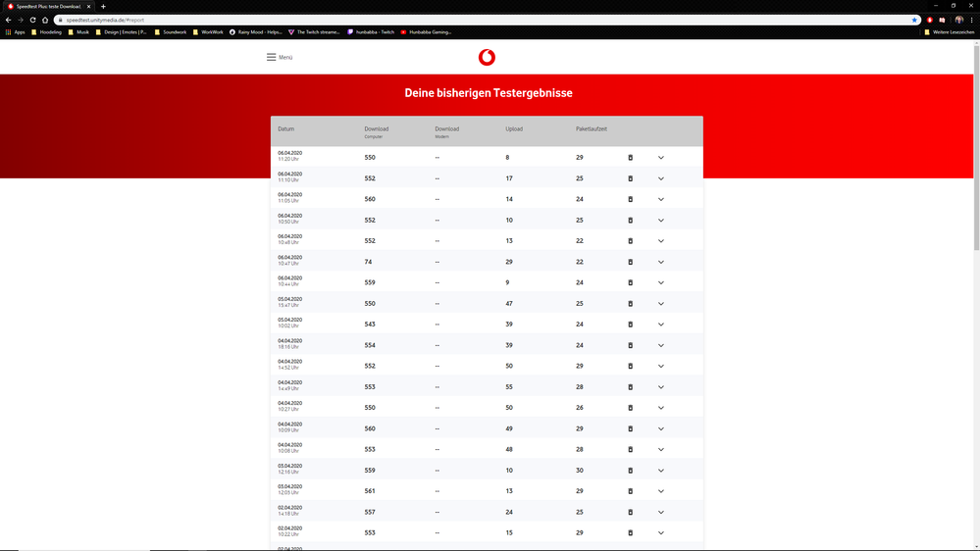
Task: Delete the 06.04.2020 11:05 Uhr result
Action: coord(630,199)
